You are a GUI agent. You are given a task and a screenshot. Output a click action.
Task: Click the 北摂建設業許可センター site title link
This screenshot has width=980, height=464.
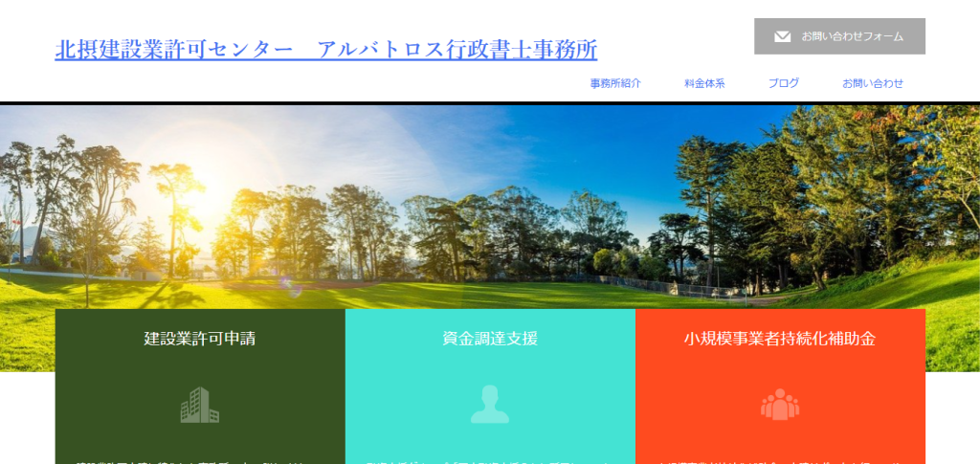(x=172, y=50)
